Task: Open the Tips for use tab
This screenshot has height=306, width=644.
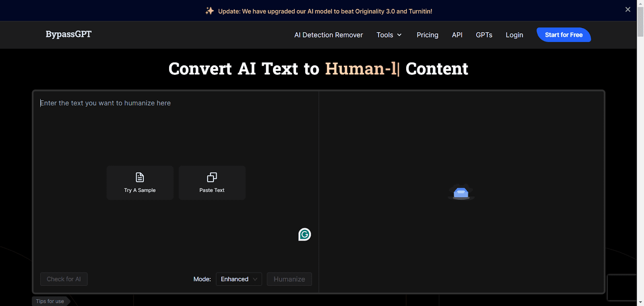Action: tap(50, 301)
